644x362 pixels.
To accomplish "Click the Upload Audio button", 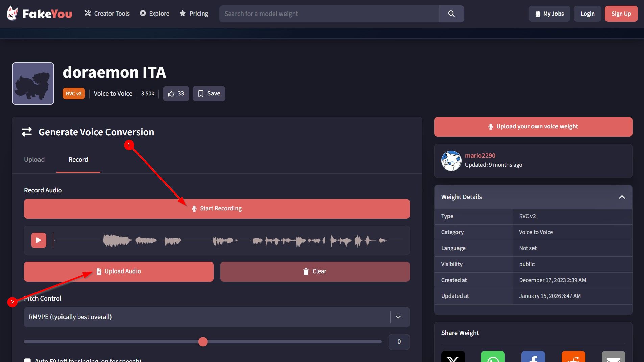I will [119, 271].
